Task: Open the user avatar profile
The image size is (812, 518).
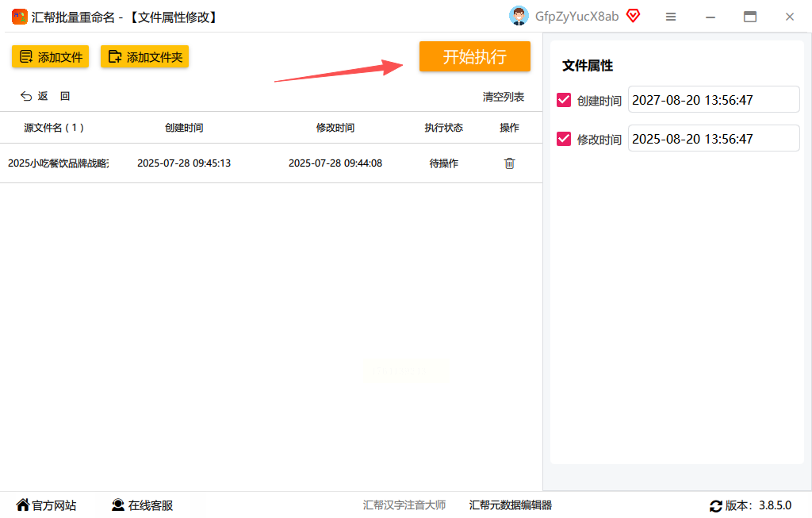Action: (519, 16)
